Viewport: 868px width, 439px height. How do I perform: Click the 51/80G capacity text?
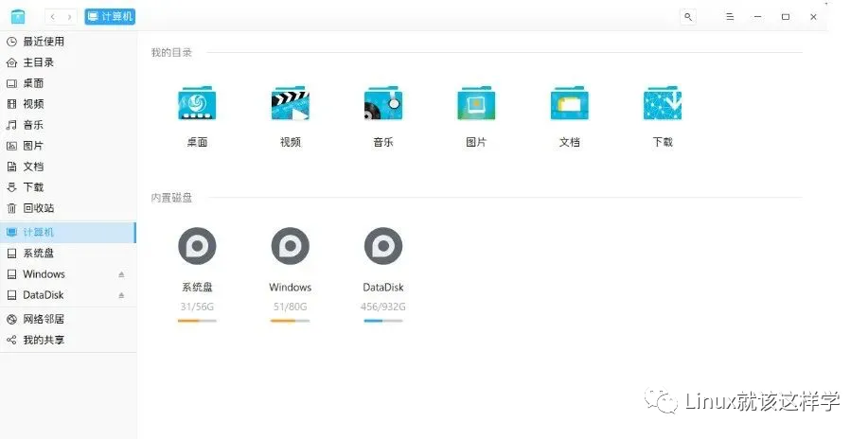(x=290, y=307)
